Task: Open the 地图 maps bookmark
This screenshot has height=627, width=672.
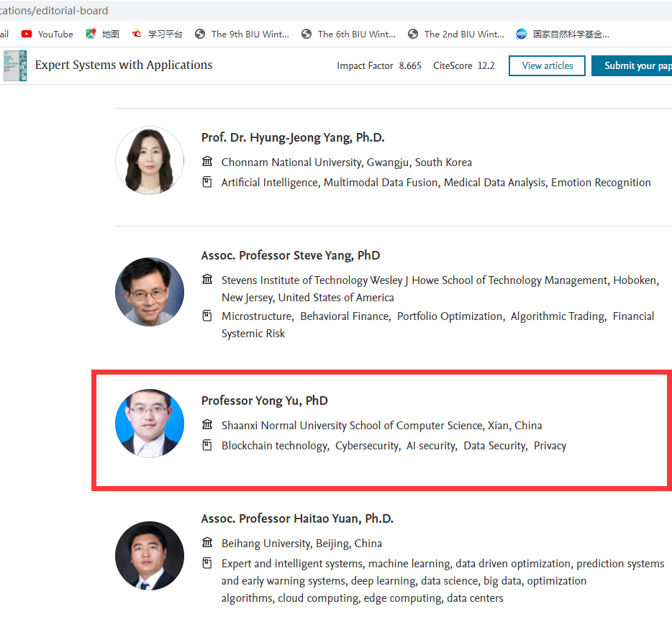Action: (x=102, y=34)
